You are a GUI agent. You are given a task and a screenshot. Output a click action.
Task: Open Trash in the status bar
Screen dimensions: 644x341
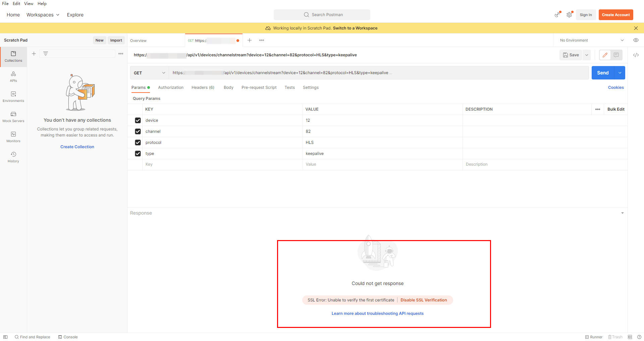pos(615,337)
